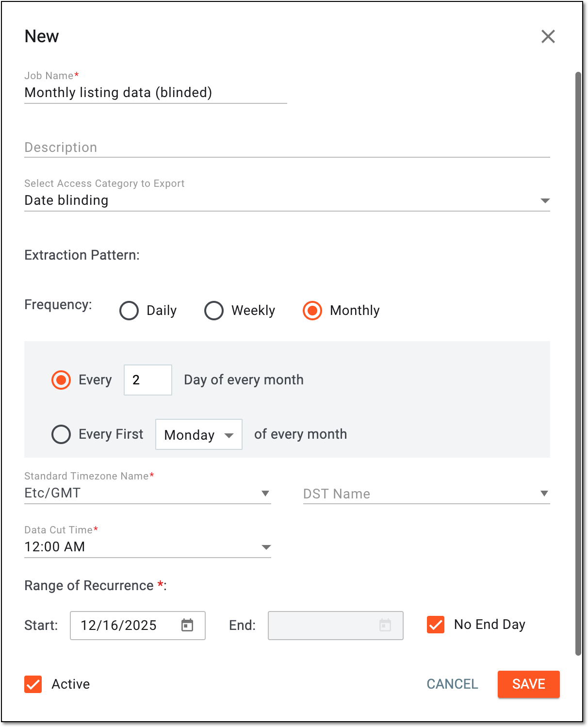Close the New job dialog
588x727 pixels.
point(548,36)
